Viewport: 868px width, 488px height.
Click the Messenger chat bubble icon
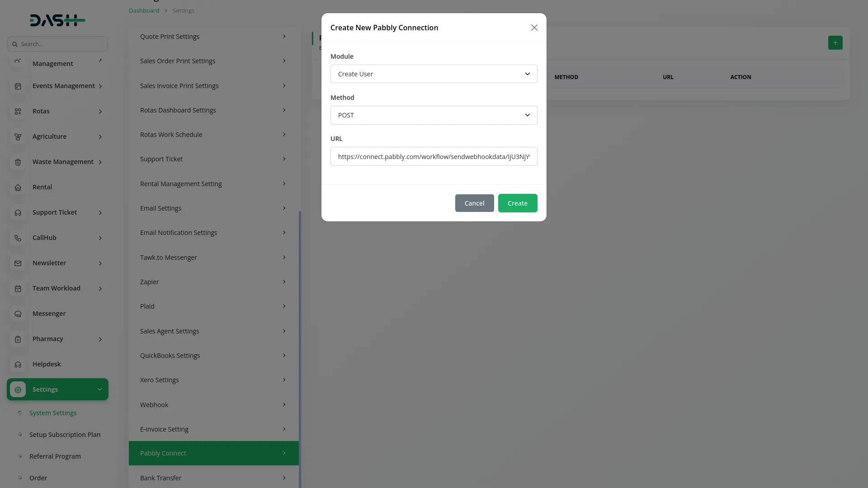coord(18,314)
